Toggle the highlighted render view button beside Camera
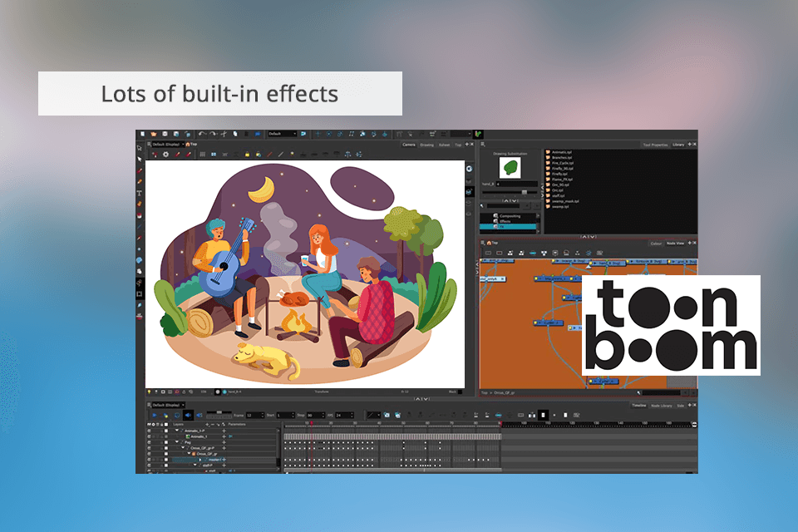The width and height of the screenshot is (798, 532). 469,191
